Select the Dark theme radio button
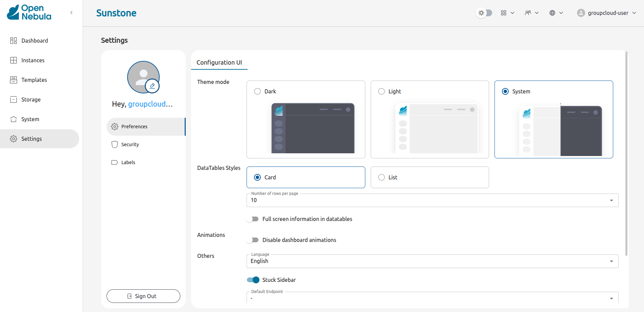The width and height of the screenshot is (644, 312). (x=257, y=91)
